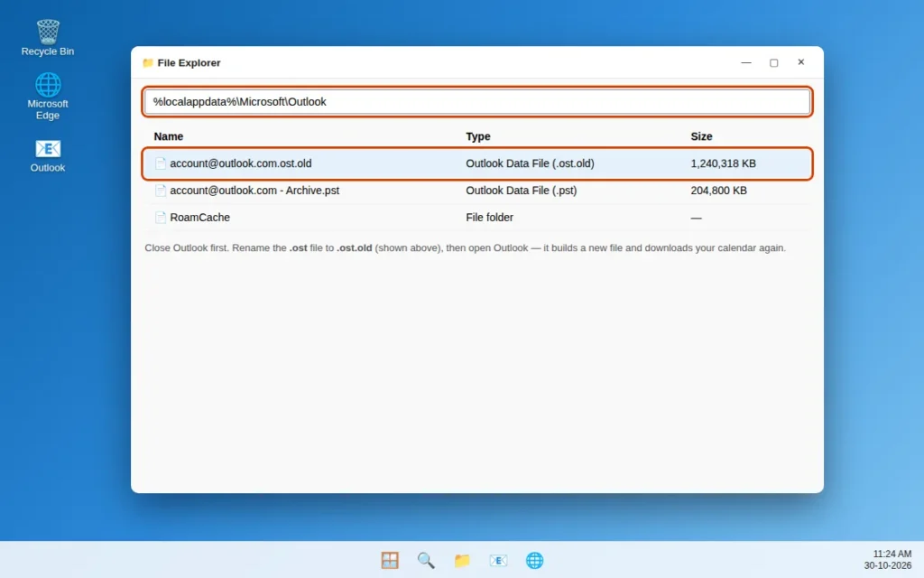Open Edge globe icon on taskbar

[534, 560]
